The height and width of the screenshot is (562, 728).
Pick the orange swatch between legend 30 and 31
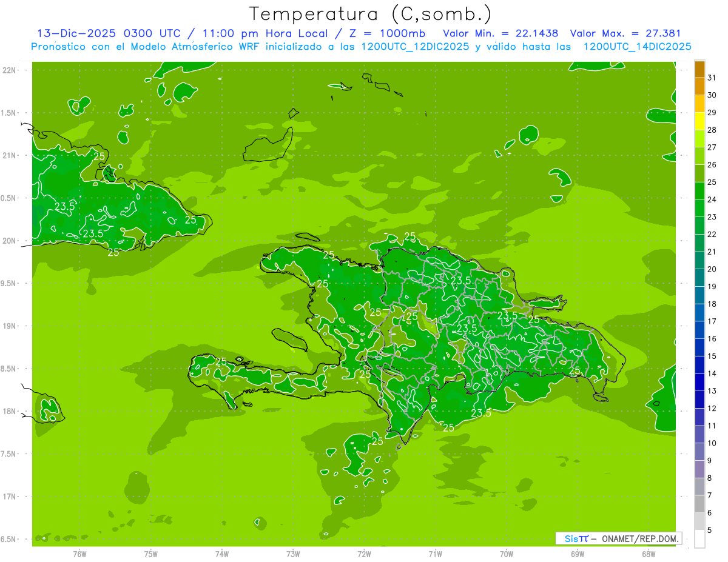coord(699,87)
